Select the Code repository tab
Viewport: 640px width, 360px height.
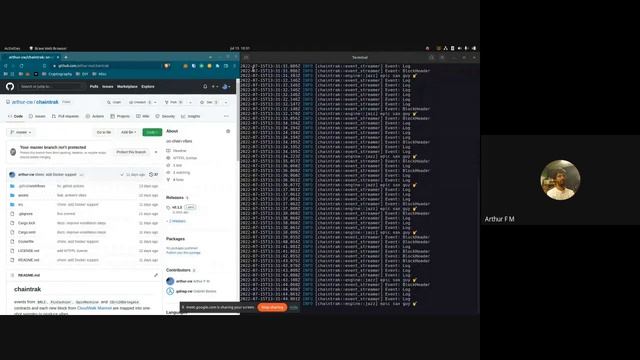[x=16, y=116]
